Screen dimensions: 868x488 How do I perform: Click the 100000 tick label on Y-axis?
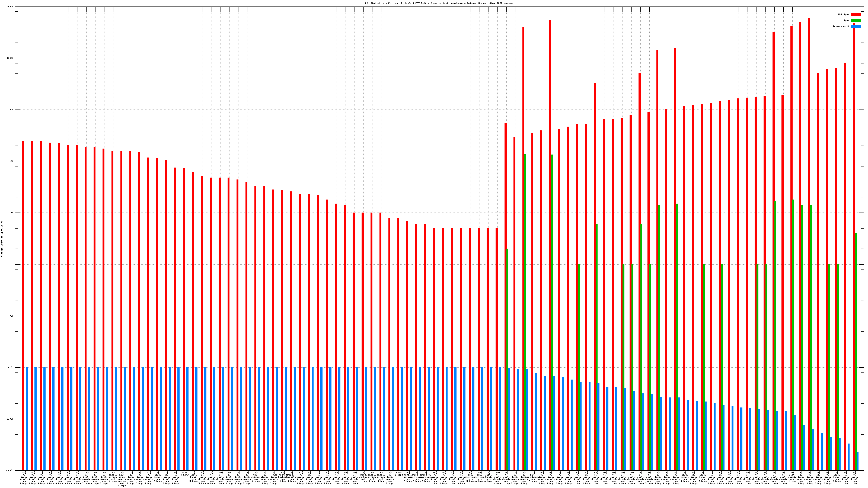[9, 7]
